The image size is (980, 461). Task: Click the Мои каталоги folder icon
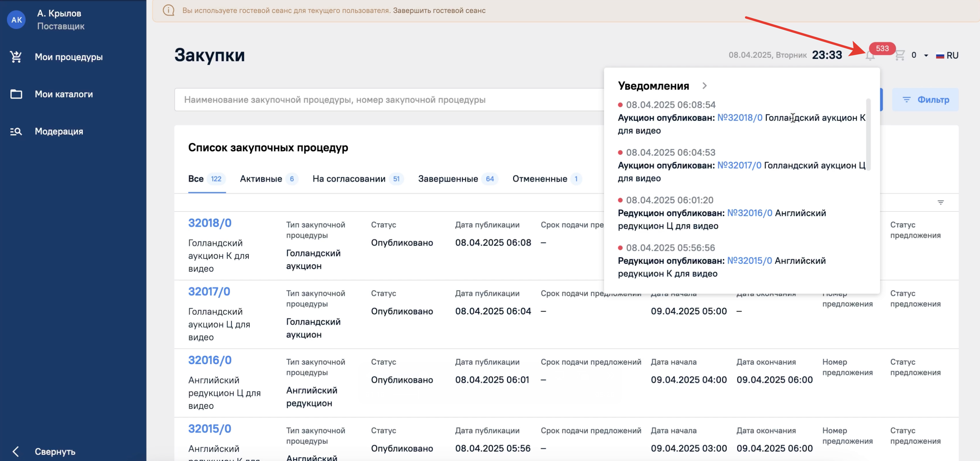(x=16, y=94)
